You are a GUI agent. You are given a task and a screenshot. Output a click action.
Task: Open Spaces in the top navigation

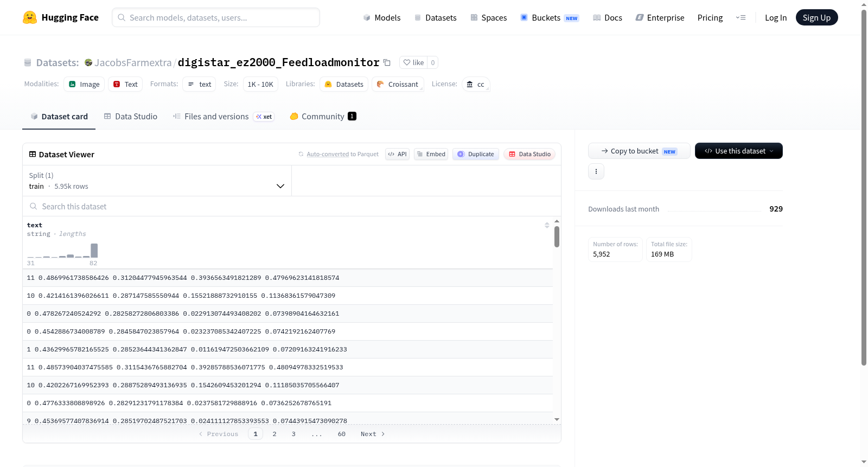[488, 17]
